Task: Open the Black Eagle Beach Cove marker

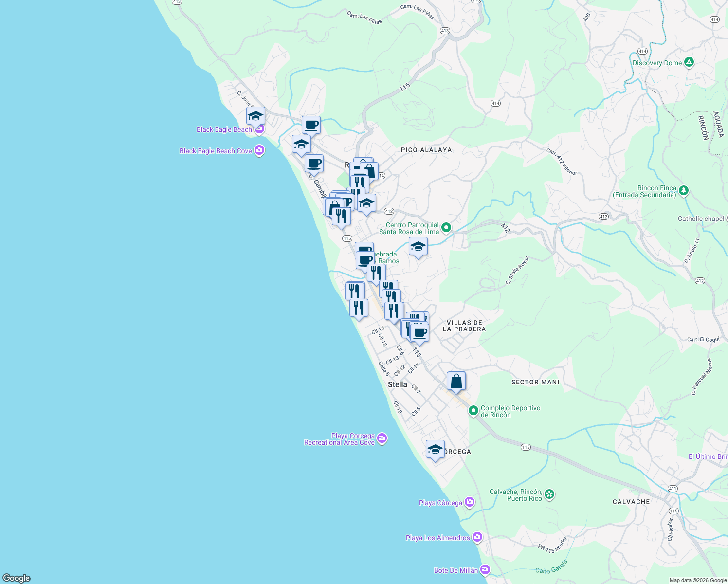Action: click(x=259, y=150)
